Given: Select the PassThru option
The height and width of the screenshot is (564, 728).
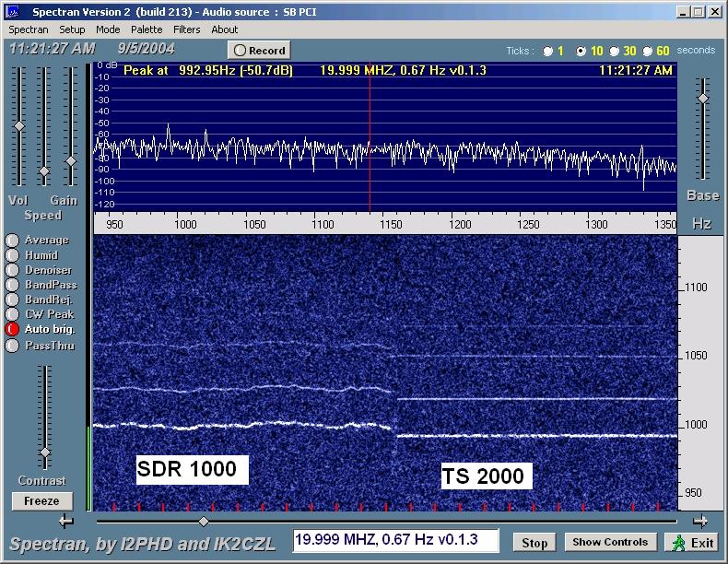Looking at the screenshot, I should click(x=12, y=346).
